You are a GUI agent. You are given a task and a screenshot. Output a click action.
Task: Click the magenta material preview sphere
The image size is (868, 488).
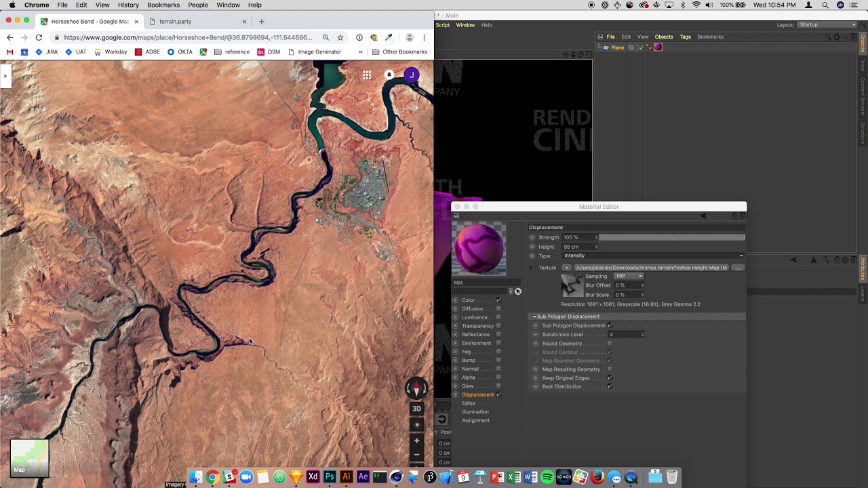click(x=479, y=249)
